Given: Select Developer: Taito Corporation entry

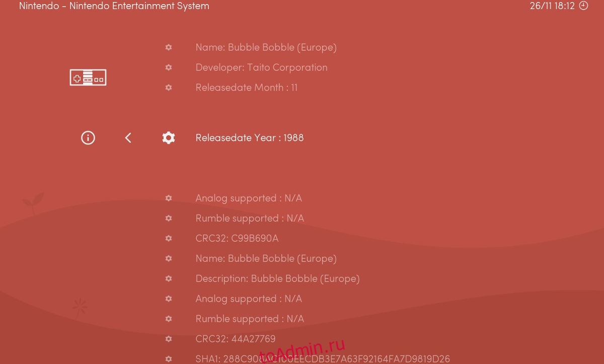Looking at the screenshot, I should (261, 67).
